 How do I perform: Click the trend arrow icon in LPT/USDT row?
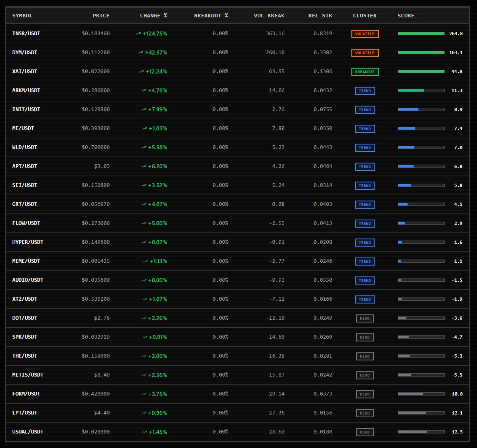[144, 413]
